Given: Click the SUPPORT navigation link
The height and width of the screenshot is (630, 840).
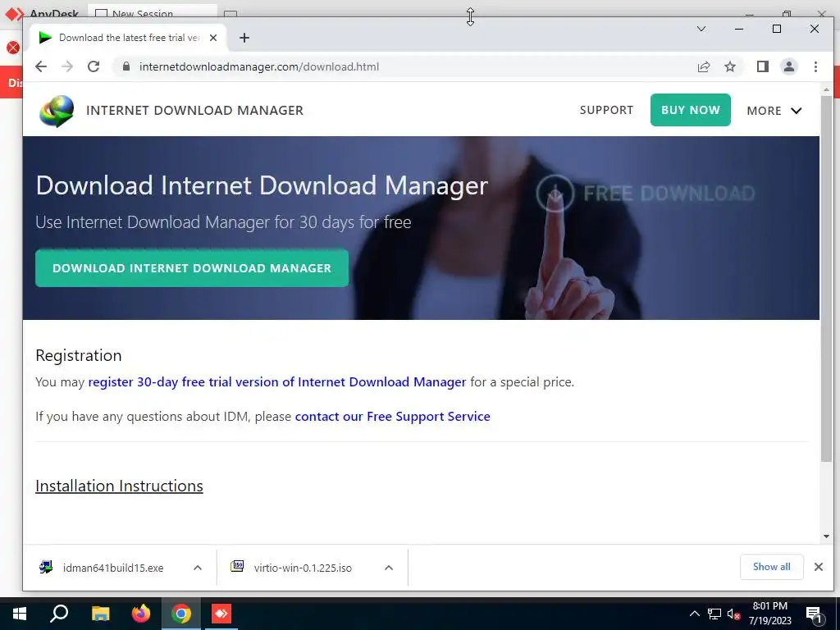Looking at the screenshot, I should tap(606, 110).
